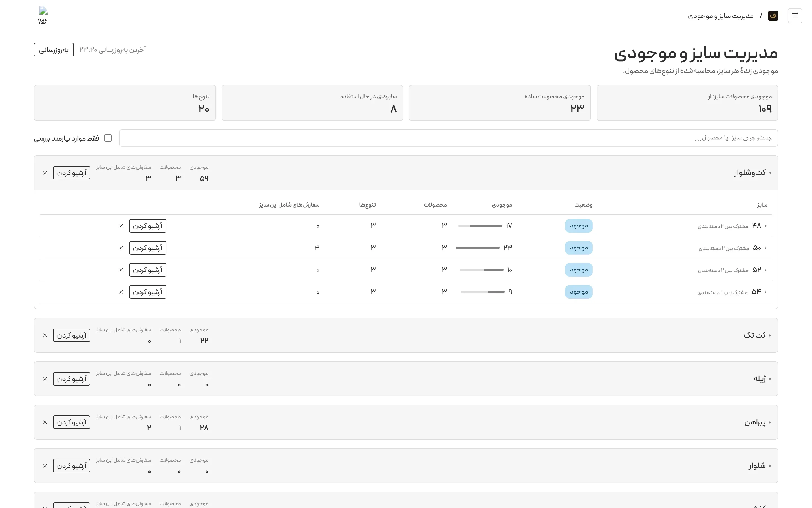Click the موجود status badge for size ۴۸
The width and height of the screenshot is (812, 508).
(x=579, y=226)
